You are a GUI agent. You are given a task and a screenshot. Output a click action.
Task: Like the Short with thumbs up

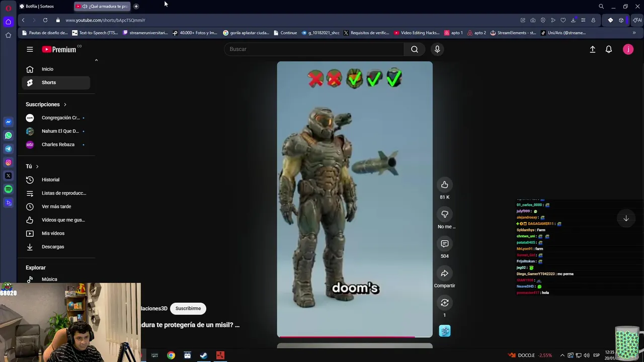(445, 185)
